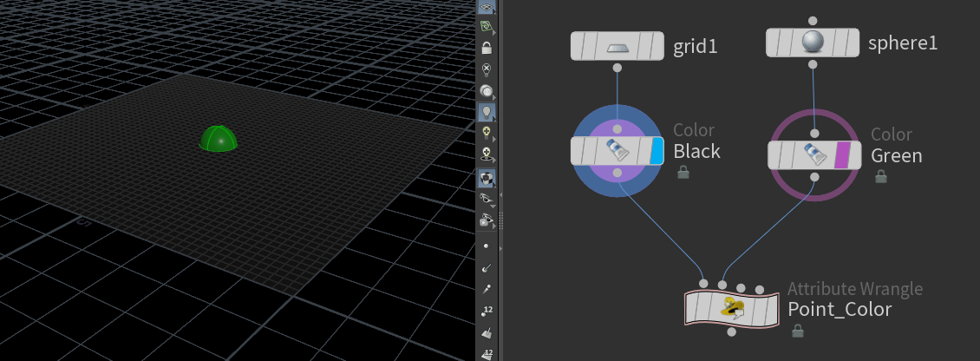Click the lock badge under Point_Color node
980x361 pixels.
[x=798, y=331]
